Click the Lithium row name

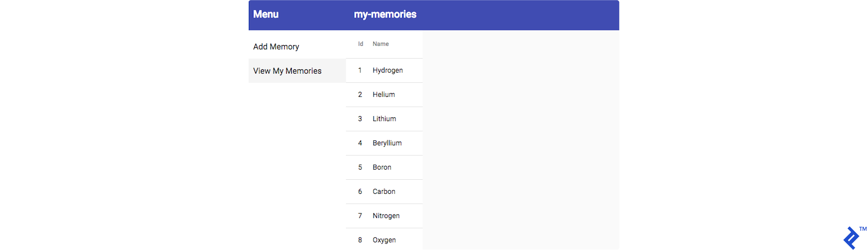(384, 119)
